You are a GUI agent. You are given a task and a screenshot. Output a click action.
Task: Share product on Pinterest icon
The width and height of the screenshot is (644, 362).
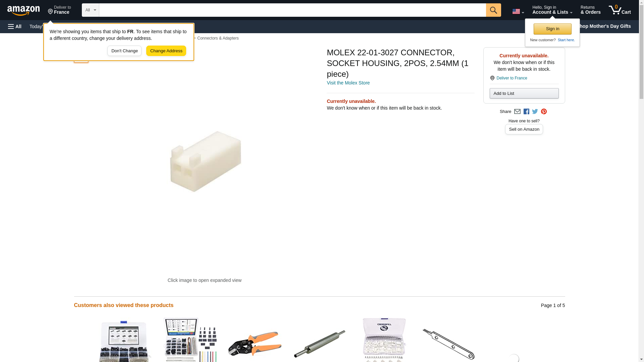[543, 112]
